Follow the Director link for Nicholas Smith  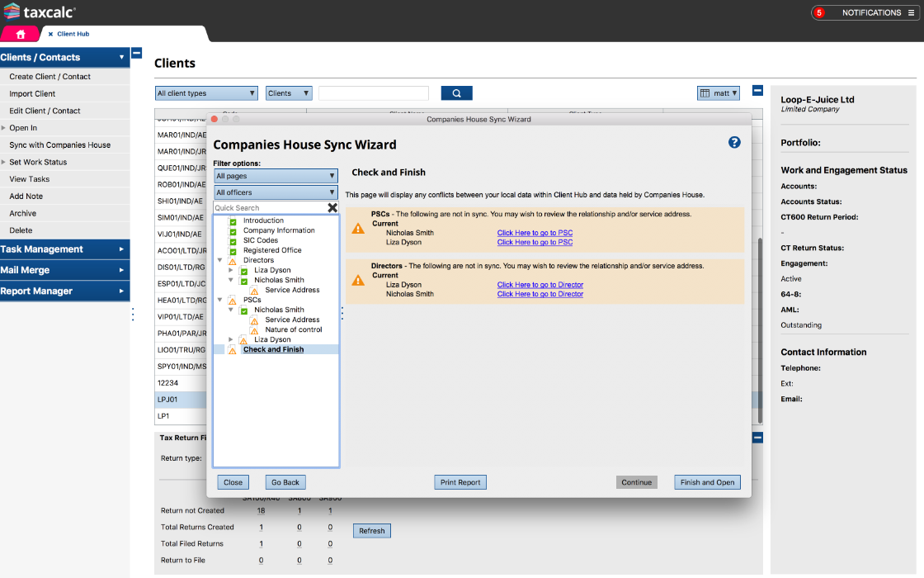(x=540, y=294)
